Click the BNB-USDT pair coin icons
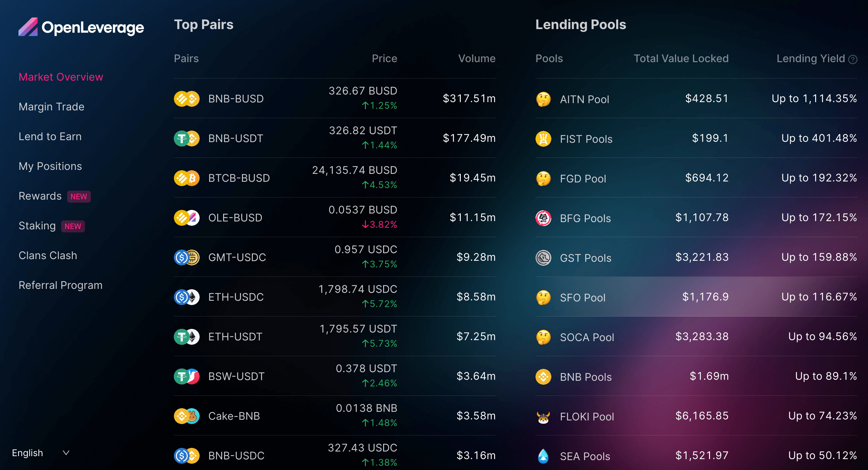The image size is (868, 470). click(187, 138)
